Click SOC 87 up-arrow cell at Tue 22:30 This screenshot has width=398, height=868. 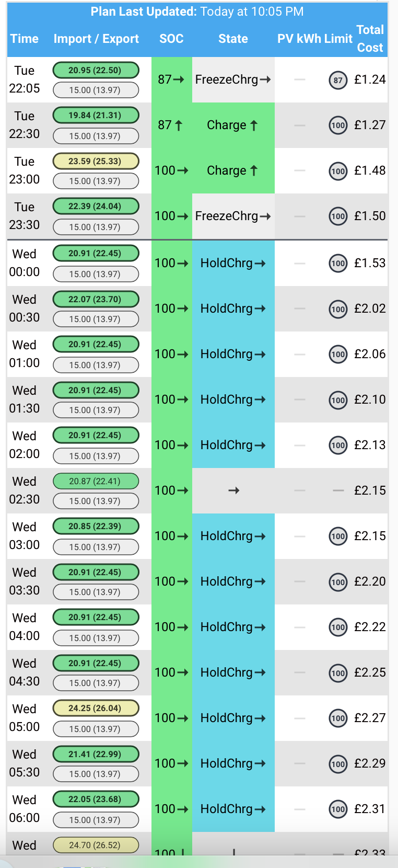171,125
